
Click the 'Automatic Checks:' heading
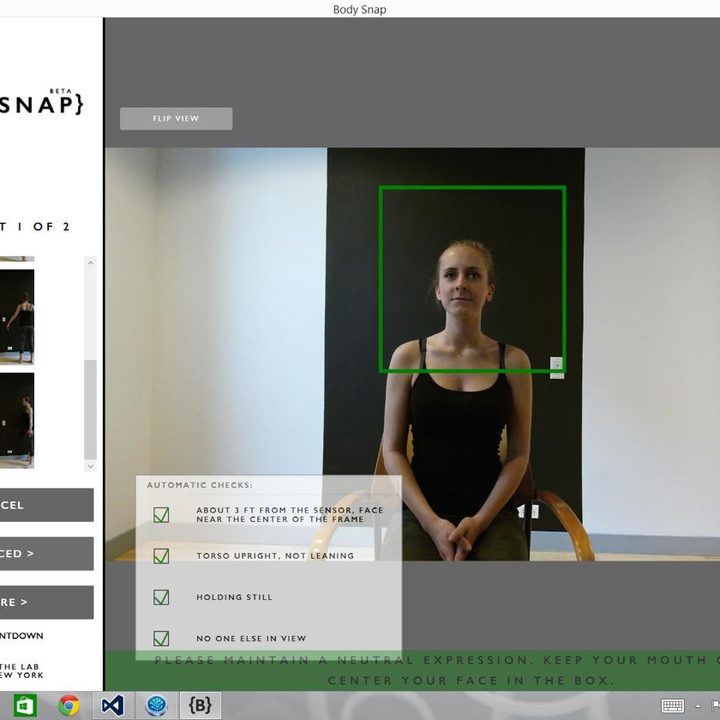(x=200, y=485)
